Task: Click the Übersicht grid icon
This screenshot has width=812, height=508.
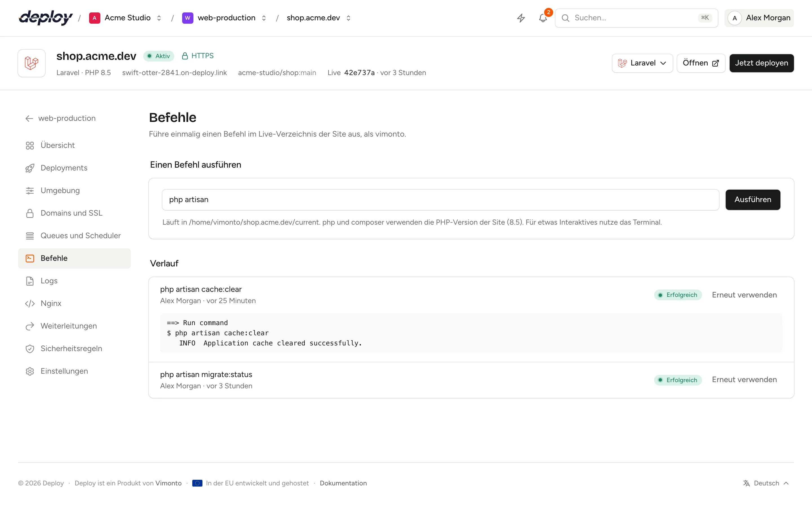Action: pos(30,145)
